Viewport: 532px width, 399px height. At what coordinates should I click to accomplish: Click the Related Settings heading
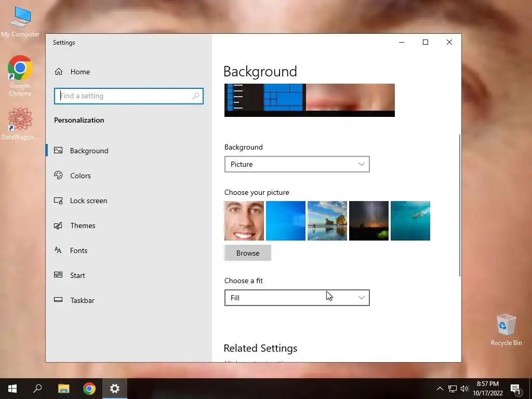261,348
